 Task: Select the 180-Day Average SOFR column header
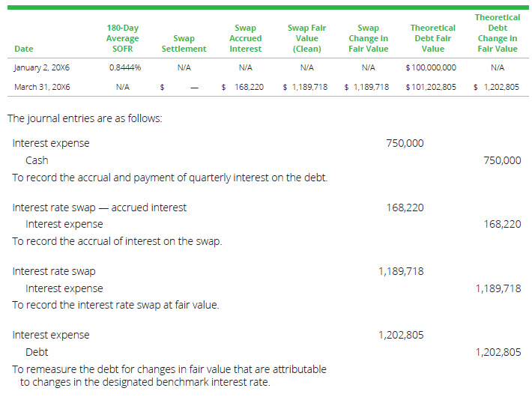(x=122, y=38)
